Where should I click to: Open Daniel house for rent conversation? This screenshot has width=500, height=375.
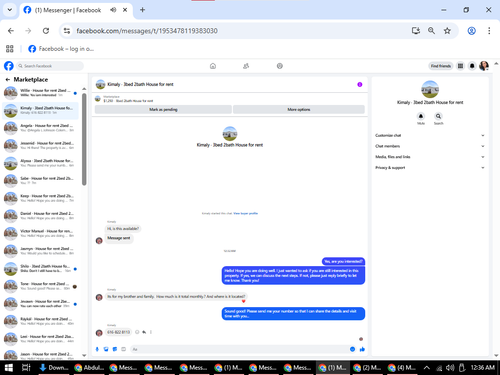click(x=40, y=216)
